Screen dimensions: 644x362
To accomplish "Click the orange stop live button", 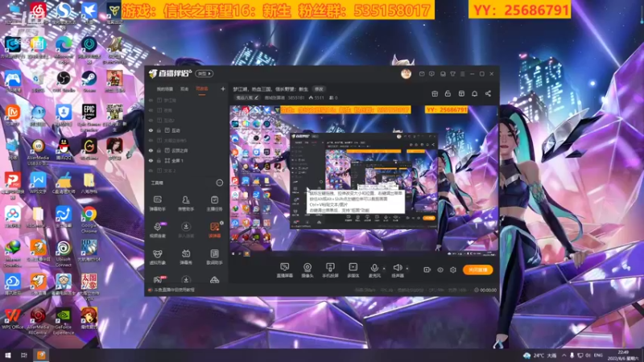I will (x=477, y=269).
